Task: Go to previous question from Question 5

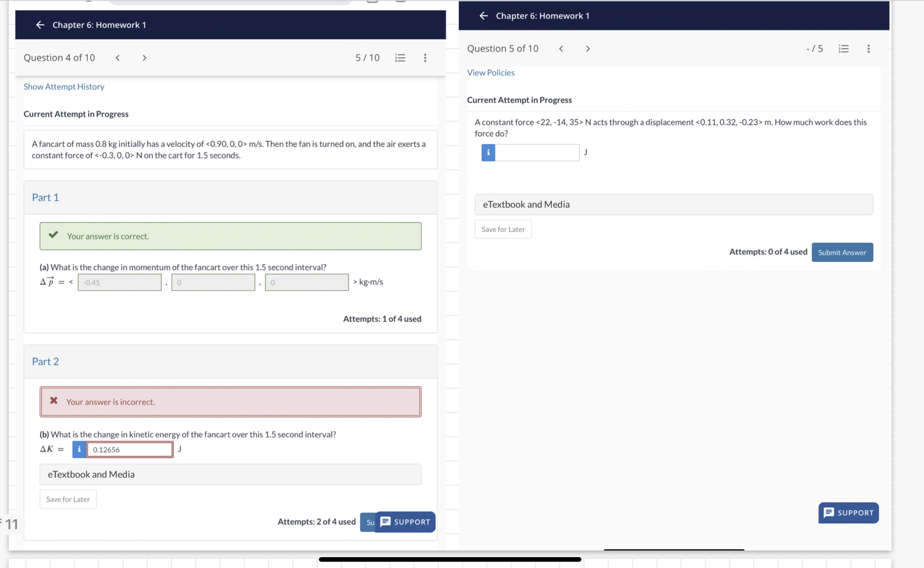Action: 561,49
